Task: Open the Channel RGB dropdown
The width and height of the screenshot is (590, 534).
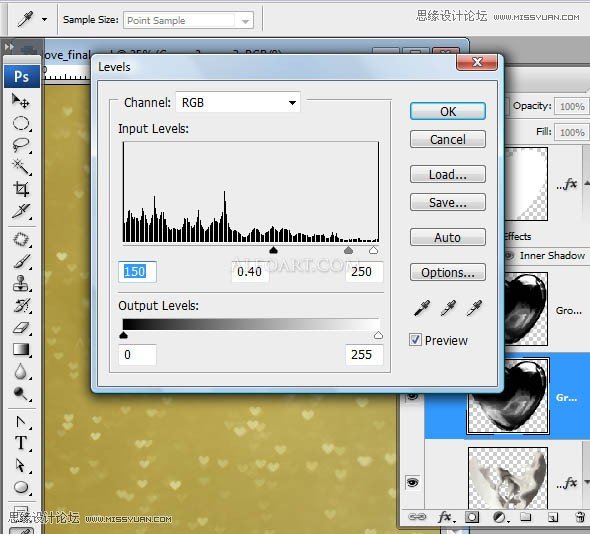Action: coord(238,102)
